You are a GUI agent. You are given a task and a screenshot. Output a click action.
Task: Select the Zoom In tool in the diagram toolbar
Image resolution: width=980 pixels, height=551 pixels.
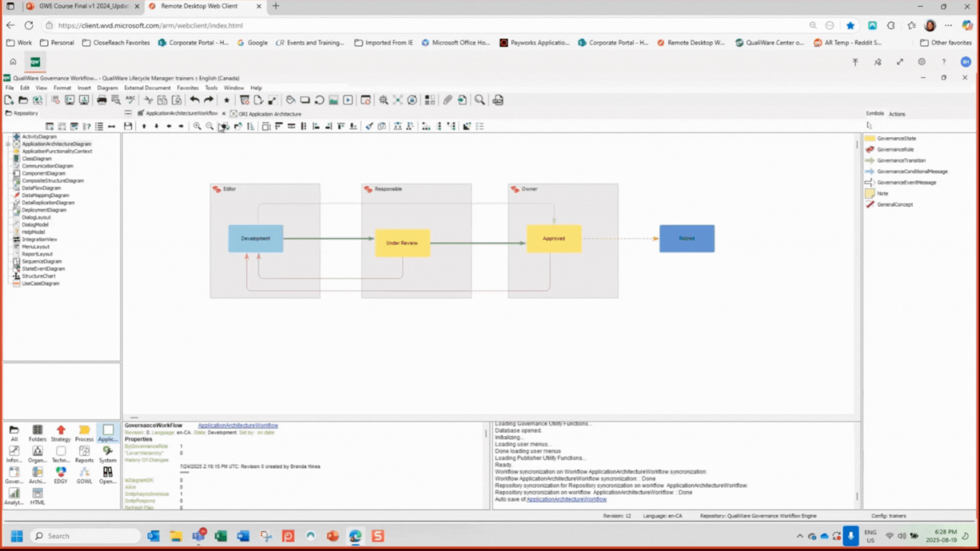(x=197, y=127)
